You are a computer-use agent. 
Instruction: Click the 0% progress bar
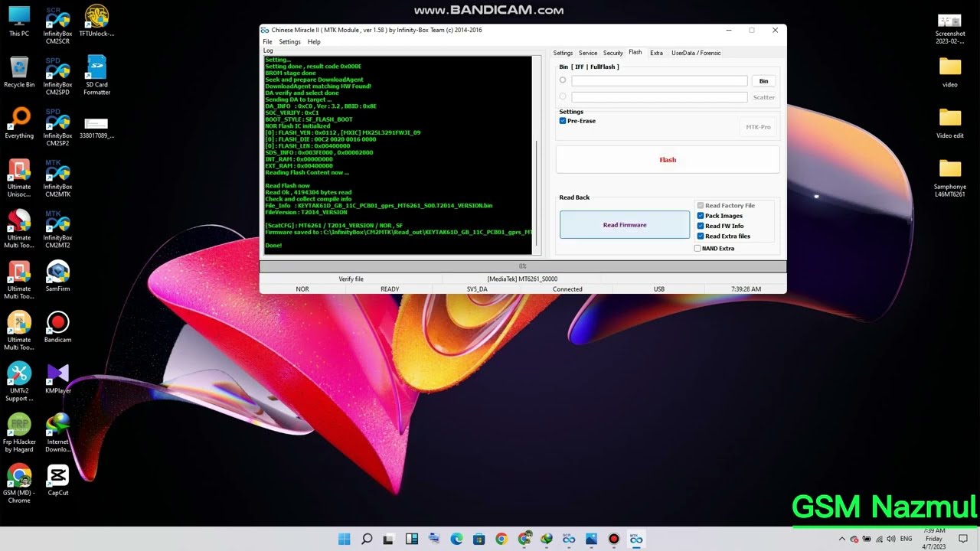pos(523,266)
